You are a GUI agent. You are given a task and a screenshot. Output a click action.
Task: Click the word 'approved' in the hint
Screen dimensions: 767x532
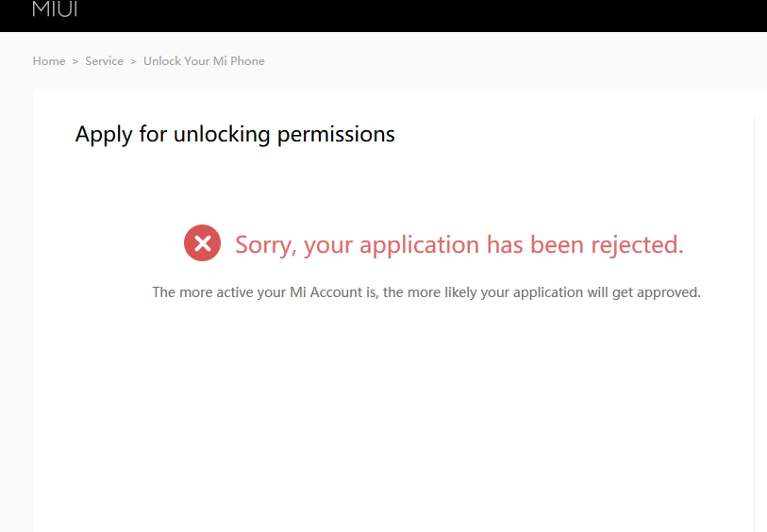pos(669,292)
